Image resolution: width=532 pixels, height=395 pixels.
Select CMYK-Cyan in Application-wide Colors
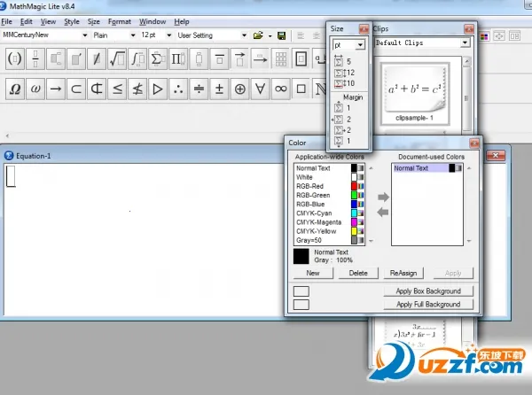329,213
